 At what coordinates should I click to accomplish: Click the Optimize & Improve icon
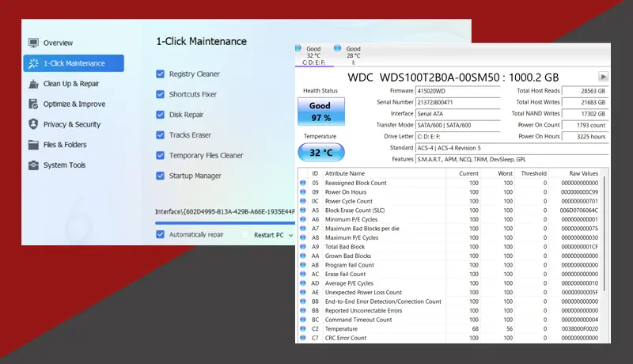[x=33, y=104]
